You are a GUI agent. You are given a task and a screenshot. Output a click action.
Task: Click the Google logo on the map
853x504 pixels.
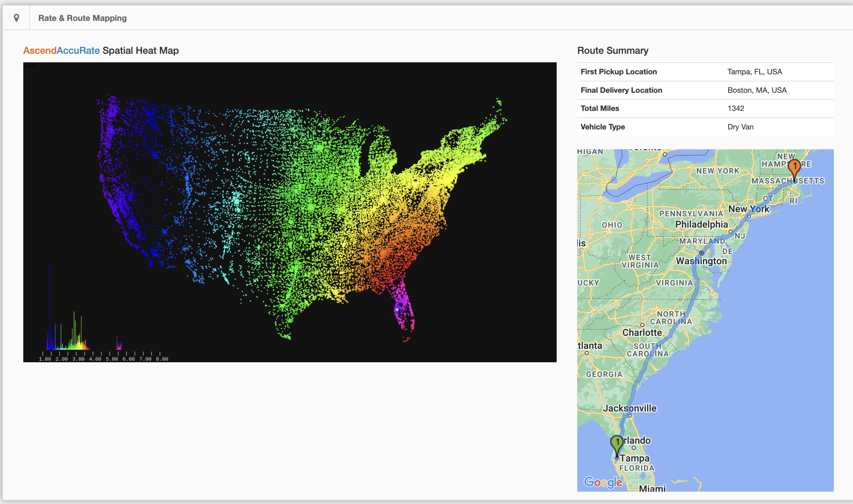[603, 482]
